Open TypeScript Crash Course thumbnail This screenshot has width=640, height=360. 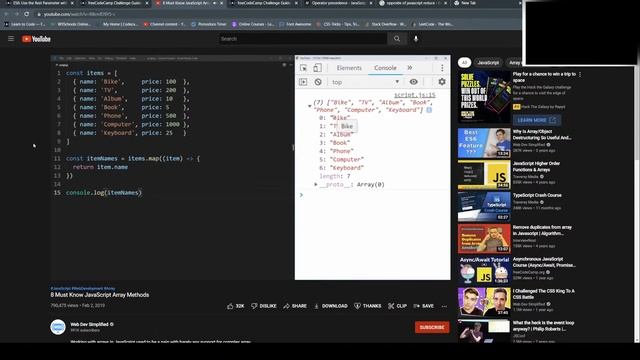click(484, 207)
